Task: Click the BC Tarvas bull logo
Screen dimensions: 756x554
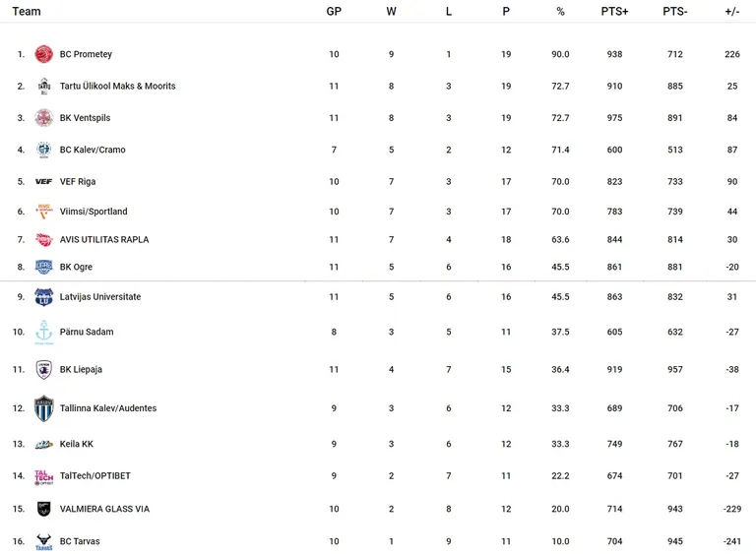Action: coord(44,542)
